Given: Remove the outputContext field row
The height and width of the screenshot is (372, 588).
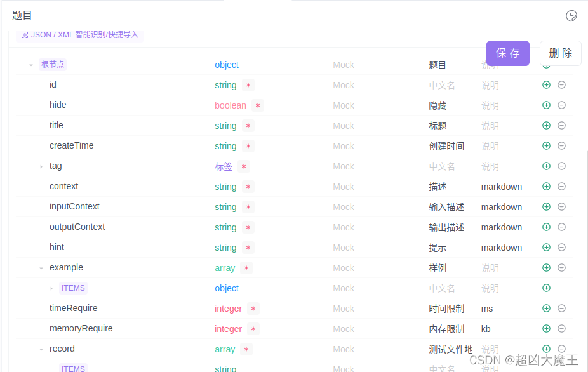Looking at the screenshot, I should (561, 227).
